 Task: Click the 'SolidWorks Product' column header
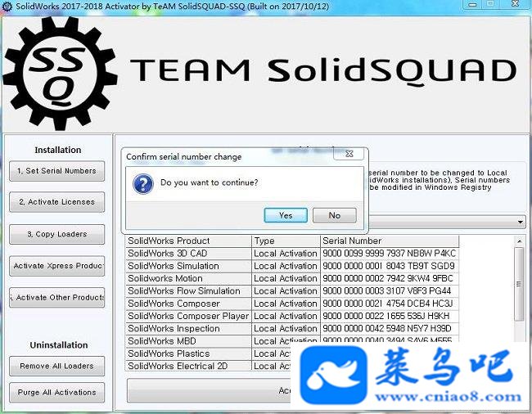pos(188,241)
